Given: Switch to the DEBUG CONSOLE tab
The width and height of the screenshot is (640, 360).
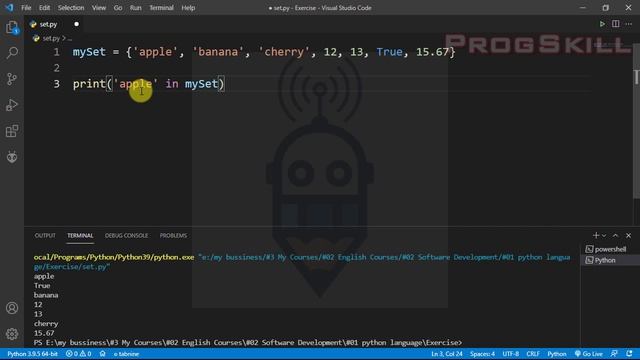Looking at the screenshot, I should [x=127, y=236].
